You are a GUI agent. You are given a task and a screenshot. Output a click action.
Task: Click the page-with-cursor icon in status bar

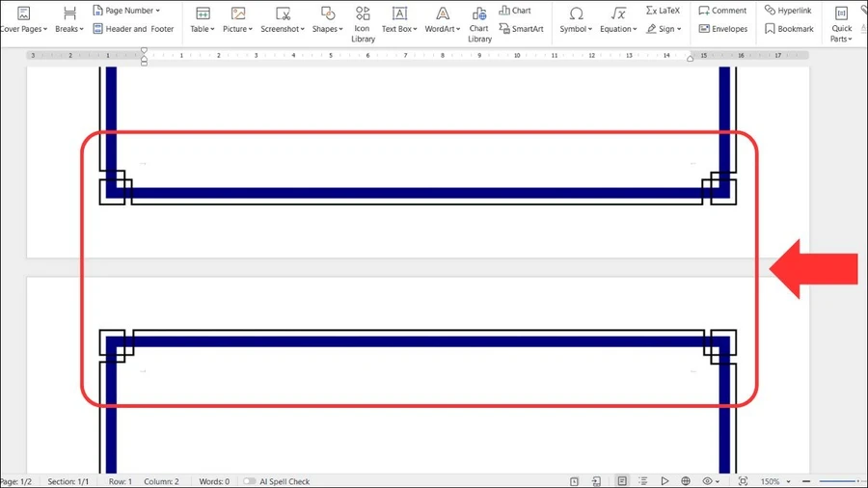pos(574,481)
